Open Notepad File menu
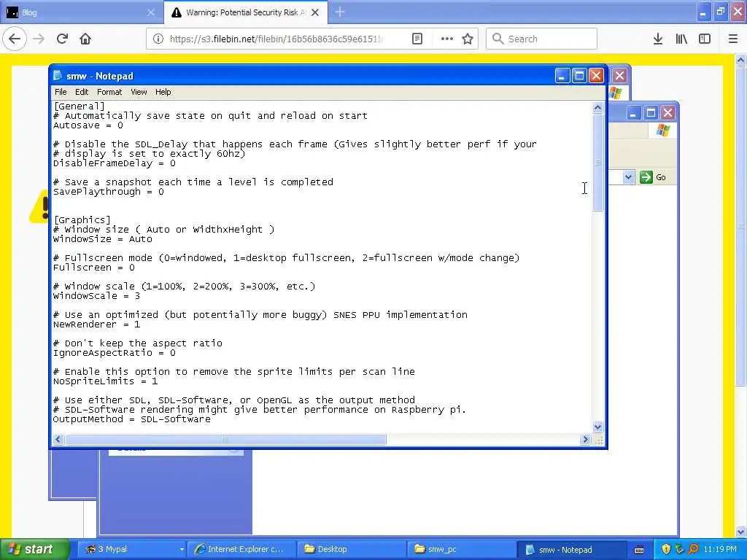This screenshot has width=747, height=560. coord(61,92)
